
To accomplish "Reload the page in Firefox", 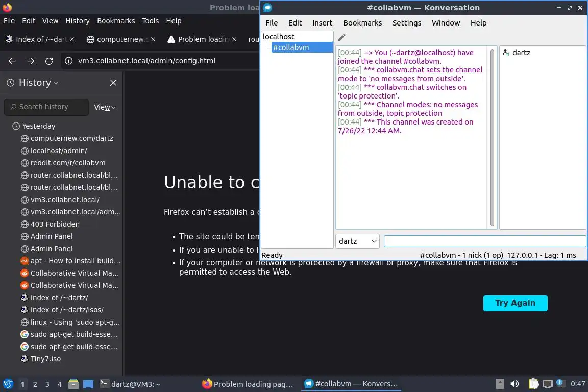I will pyautogui.click(x=49, y=61).
